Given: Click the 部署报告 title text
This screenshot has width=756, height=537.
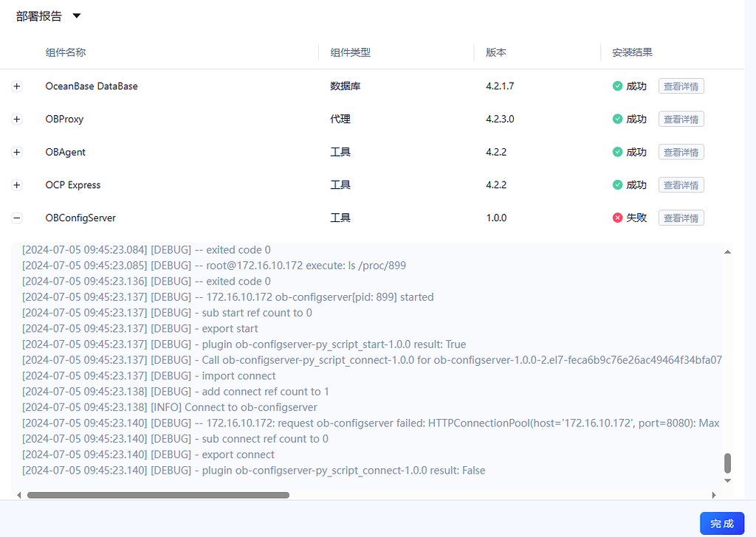Looking at the screenshot, I should point(39,16).
